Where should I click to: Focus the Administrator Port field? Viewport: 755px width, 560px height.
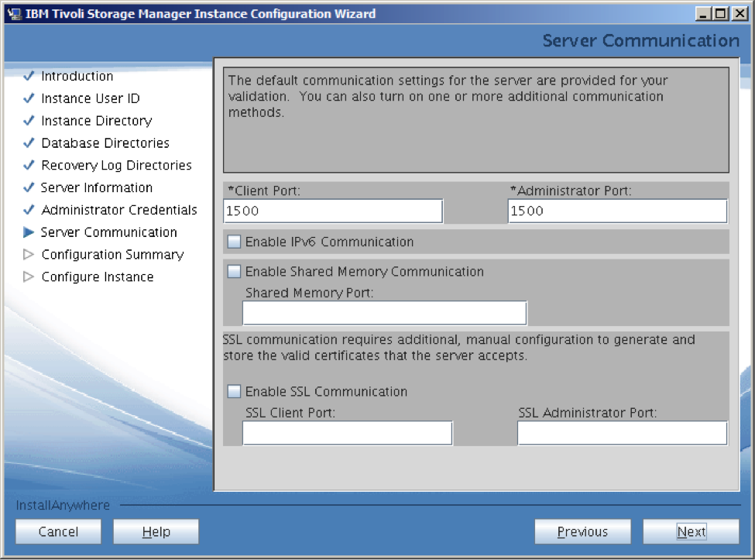point(617,211)
